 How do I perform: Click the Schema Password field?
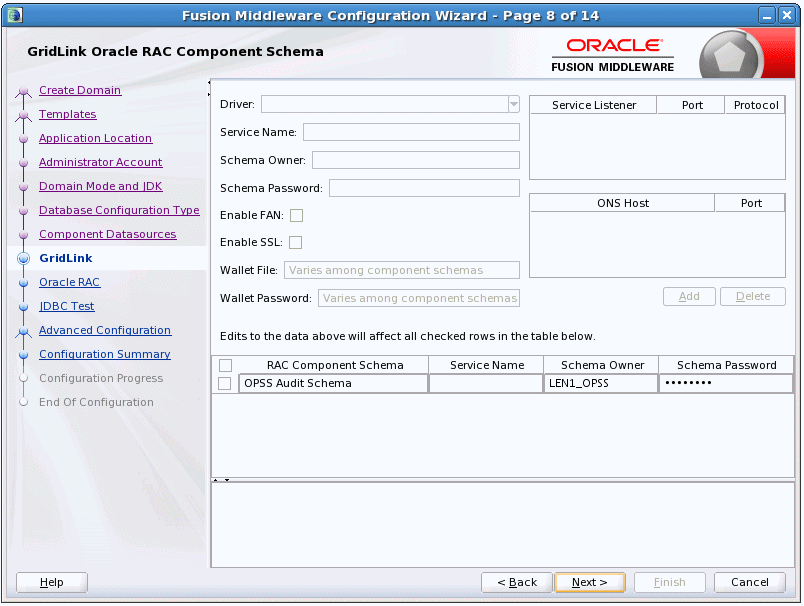pyautogui.click(x=424, y=188)
